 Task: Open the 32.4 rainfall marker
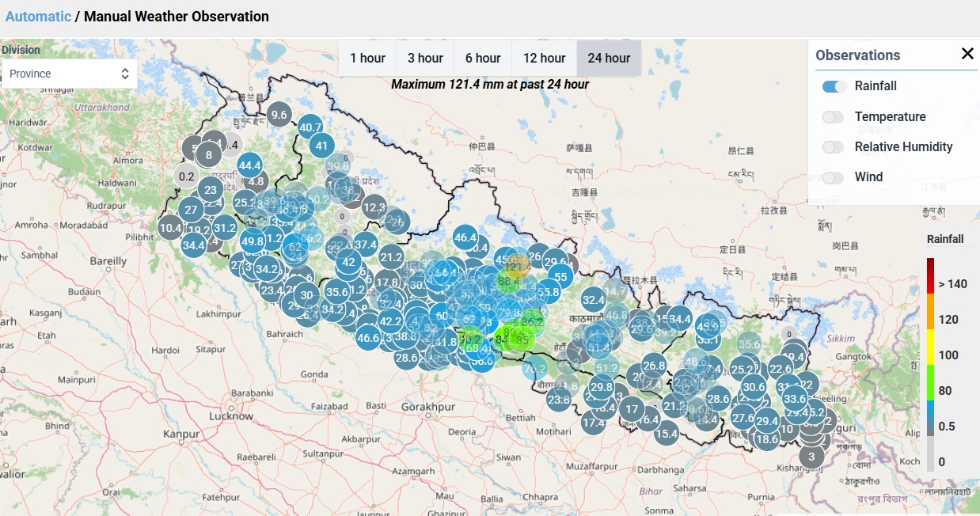[593, 300]
